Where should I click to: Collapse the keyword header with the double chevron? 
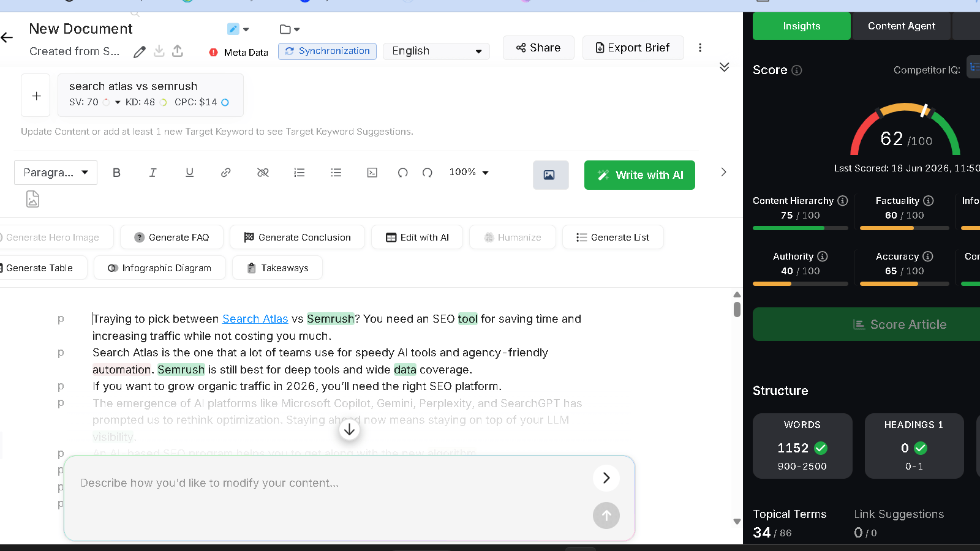pos(724,67)
